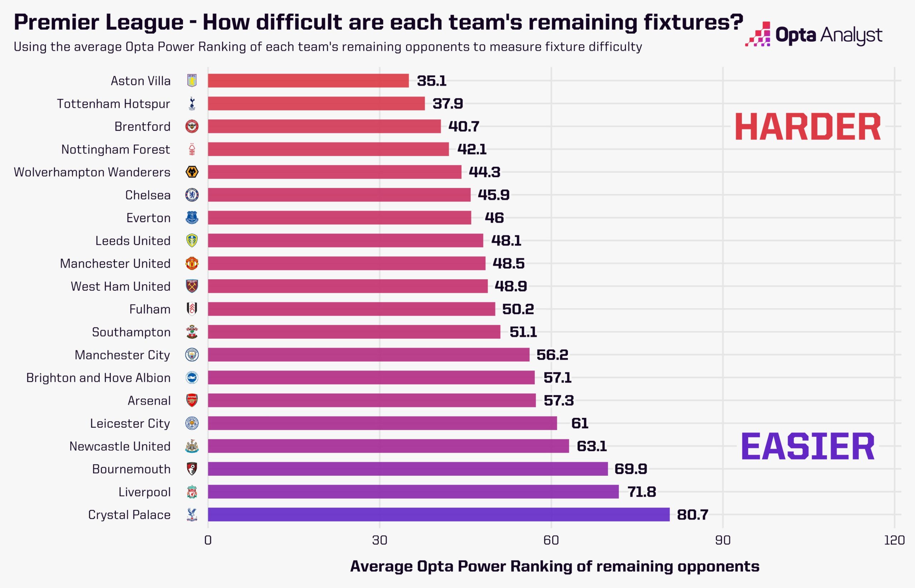This screenshot has width=915, height=588.
Task: Click the 80.7 value label
Action: pyautogui.click(x=692, y=515)
